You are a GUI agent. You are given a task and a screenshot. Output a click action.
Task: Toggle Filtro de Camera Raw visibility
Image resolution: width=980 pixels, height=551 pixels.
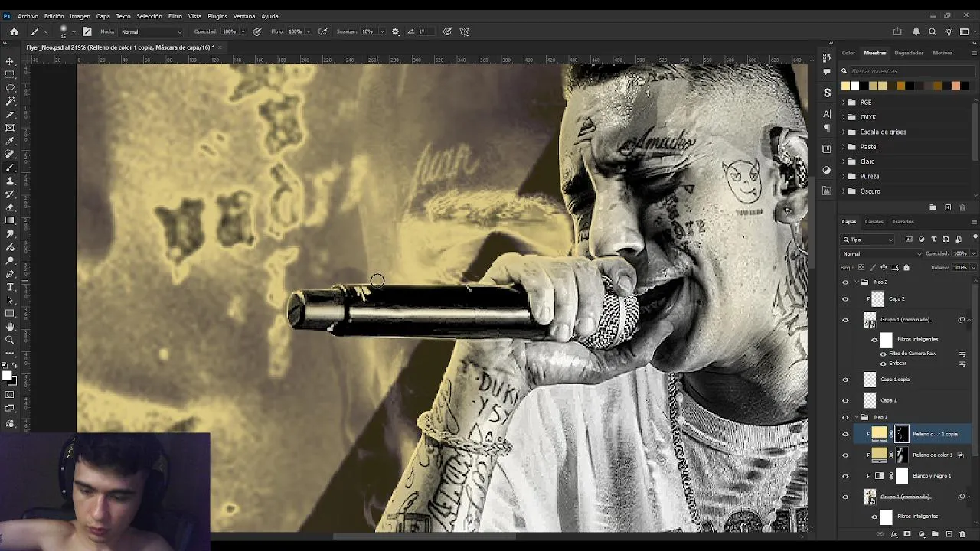(883, 354)
